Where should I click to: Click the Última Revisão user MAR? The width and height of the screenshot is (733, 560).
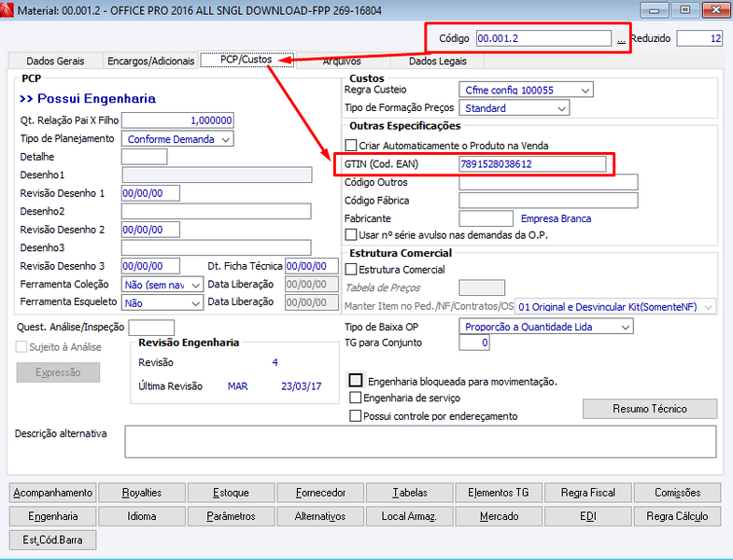238,386
